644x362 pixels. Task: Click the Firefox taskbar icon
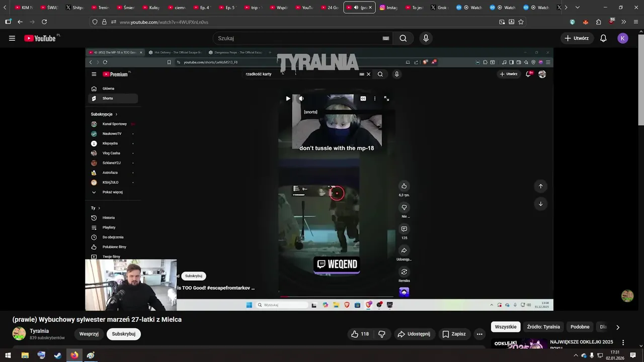coord(74,355)
